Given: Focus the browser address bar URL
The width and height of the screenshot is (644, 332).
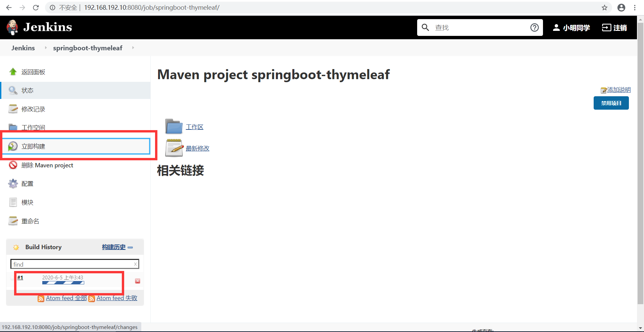Looking at the screenshot, I should [x=152, y=7].
